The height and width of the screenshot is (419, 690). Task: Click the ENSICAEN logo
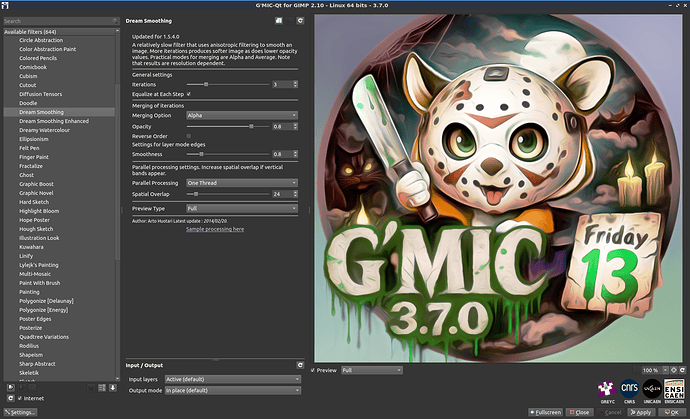[x=674, y=390]
